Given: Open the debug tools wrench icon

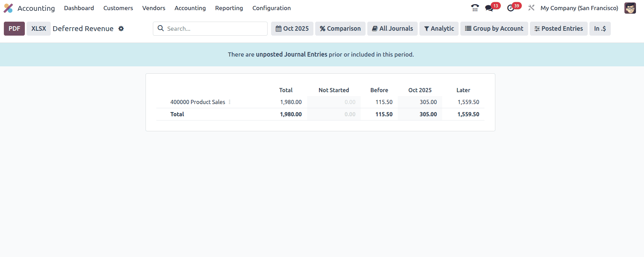Looking at the screenshot, I should [x=531, y=8].
